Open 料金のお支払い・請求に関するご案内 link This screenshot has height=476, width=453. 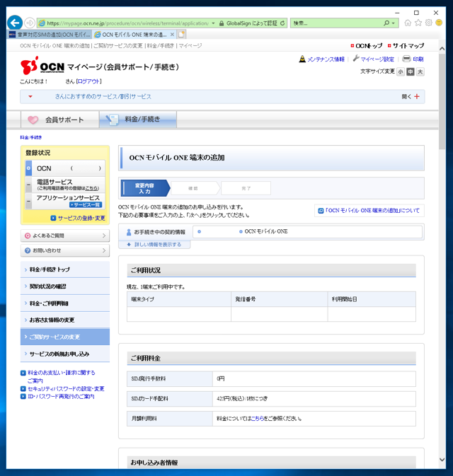point(61,376)
